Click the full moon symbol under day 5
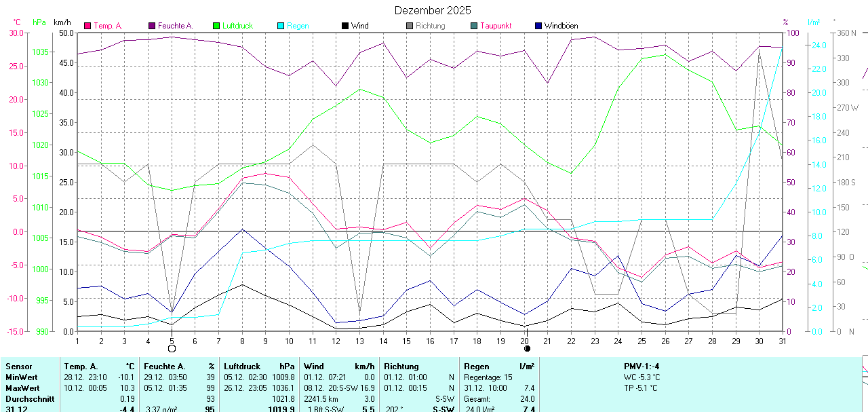This screenshot has width=868, height=412. tap(172, 348)
